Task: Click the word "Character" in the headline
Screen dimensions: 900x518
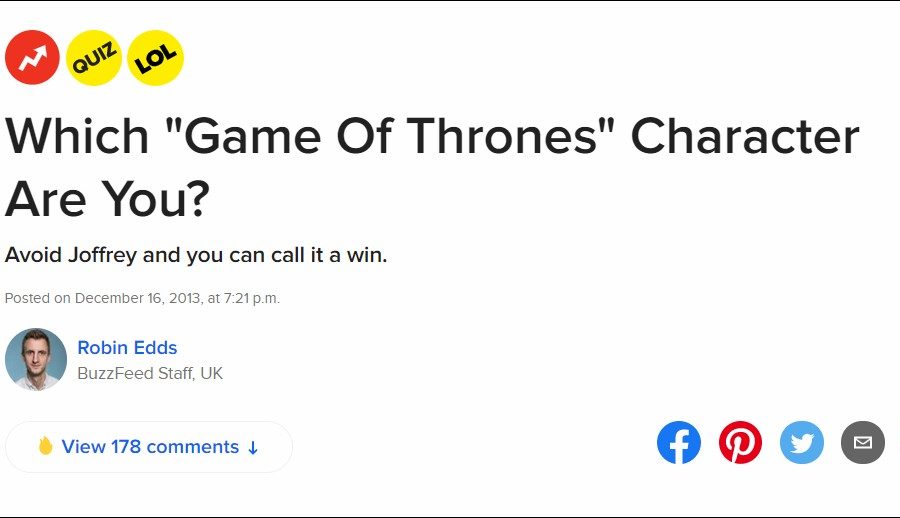Action: tap(745, 137)
